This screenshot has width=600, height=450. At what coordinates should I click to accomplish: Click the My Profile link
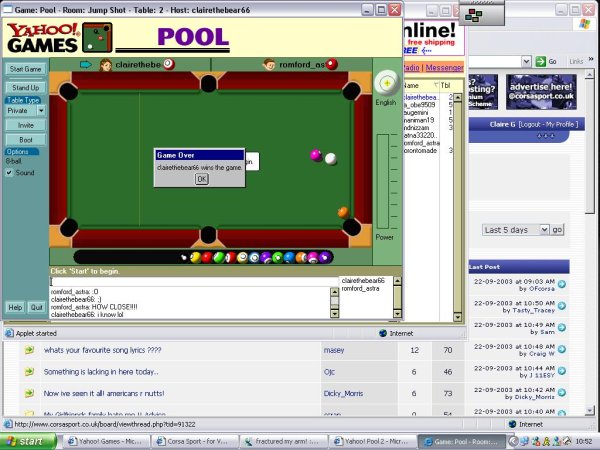click(x=560, y=124)
